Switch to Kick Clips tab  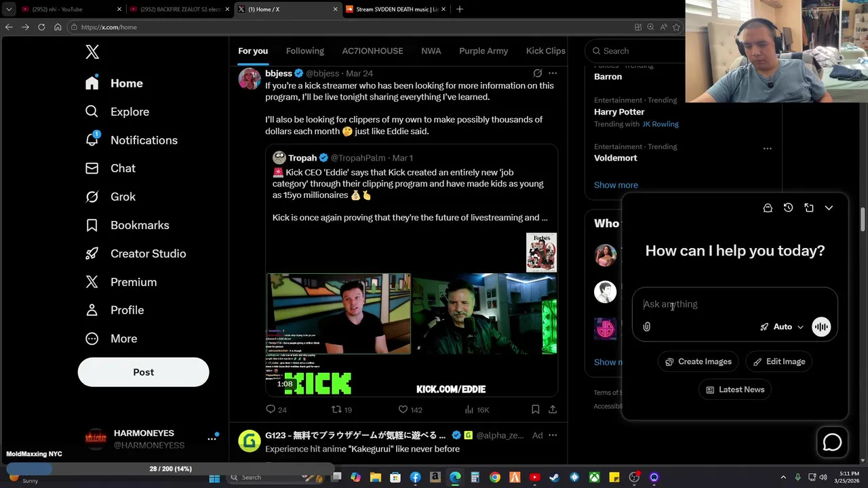(x=545, y=51)
